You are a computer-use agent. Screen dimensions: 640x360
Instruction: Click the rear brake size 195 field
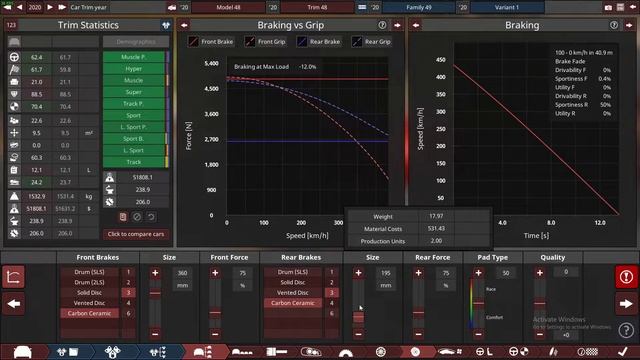(x=386, y=273)
